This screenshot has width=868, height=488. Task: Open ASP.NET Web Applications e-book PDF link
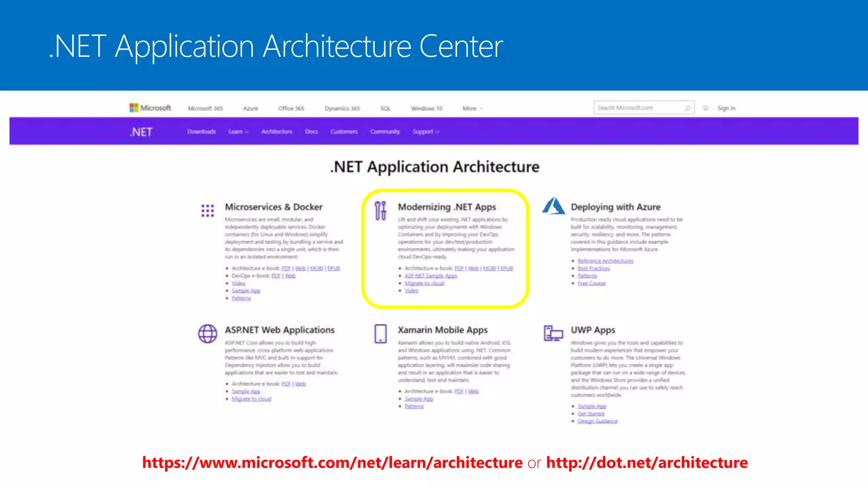pos(286,384)
